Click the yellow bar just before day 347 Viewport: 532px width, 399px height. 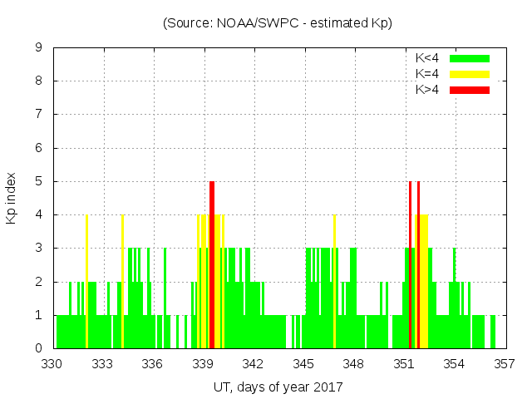(x=334, y=283)
